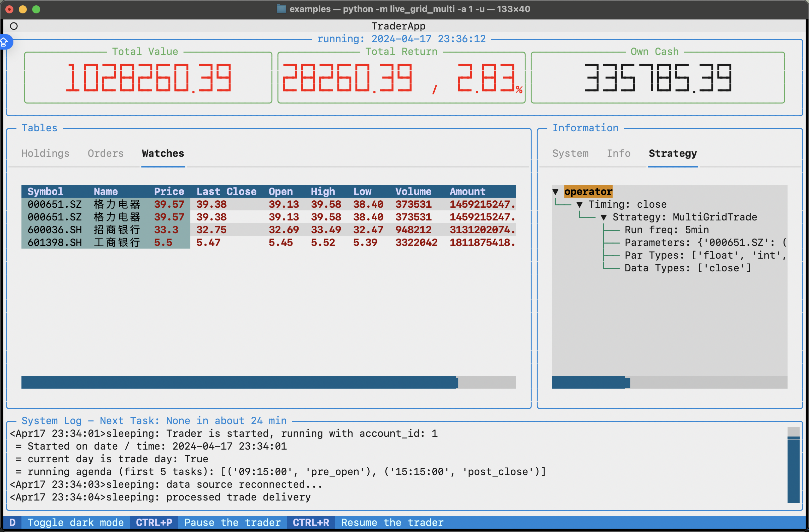
Task: Collapse the Strategy: MultiGridTrade node
Action: coord(604,217)
